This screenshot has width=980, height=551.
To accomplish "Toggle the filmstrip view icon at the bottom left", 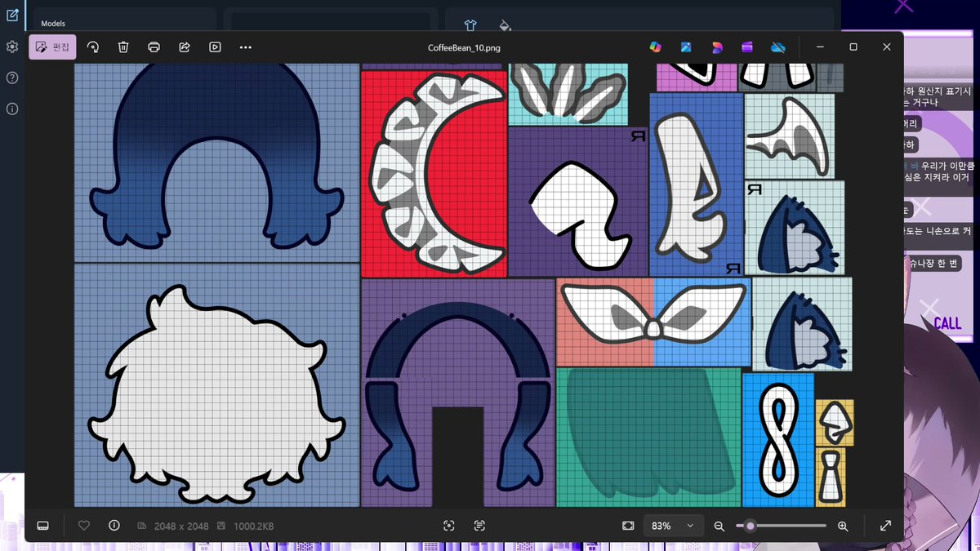I will pos(43,526).
